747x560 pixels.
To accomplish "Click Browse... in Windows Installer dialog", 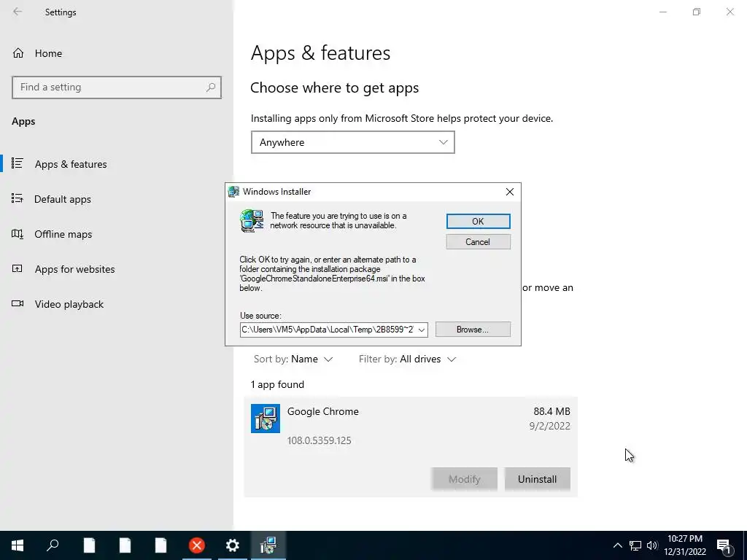I will [x=473, y=330].
